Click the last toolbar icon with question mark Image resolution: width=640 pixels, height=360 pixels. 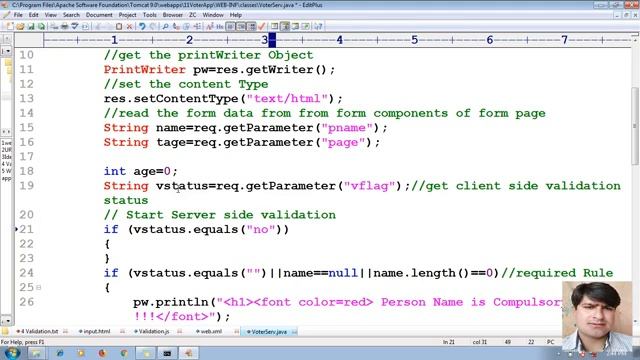click(x=318, y=27)
